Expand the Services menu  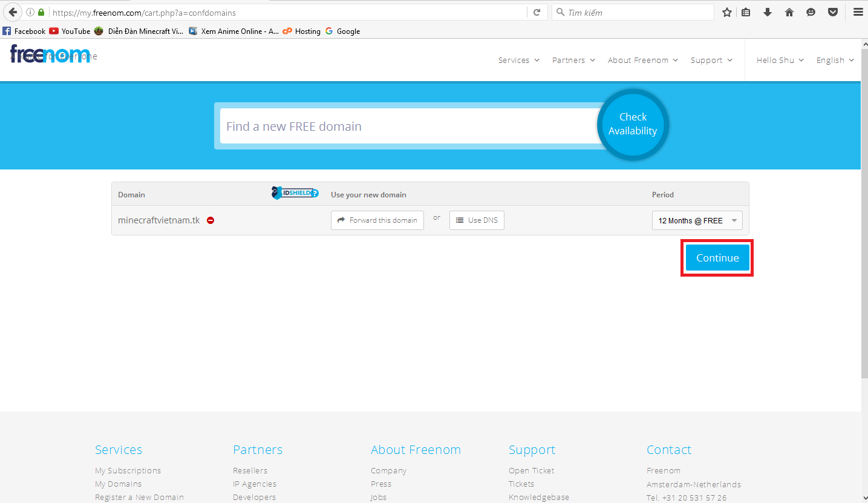point(518,60)
